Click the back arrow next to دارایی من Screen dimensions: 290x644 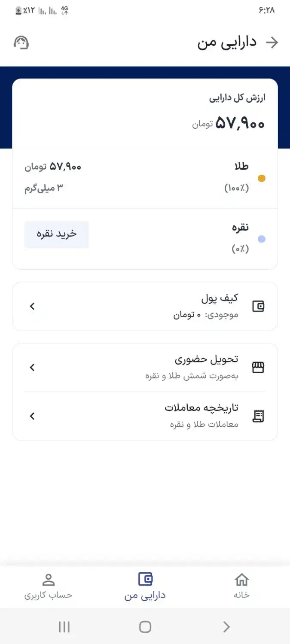[x=272, y=43]
